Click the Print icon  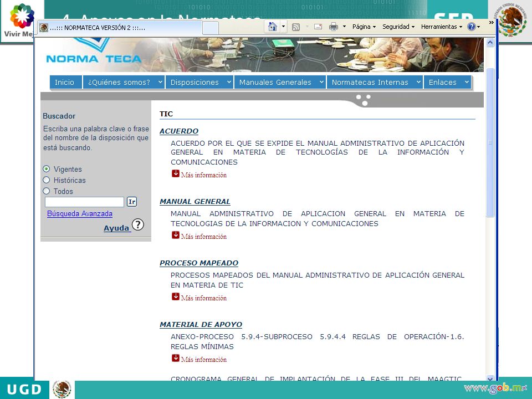point(333,27)
